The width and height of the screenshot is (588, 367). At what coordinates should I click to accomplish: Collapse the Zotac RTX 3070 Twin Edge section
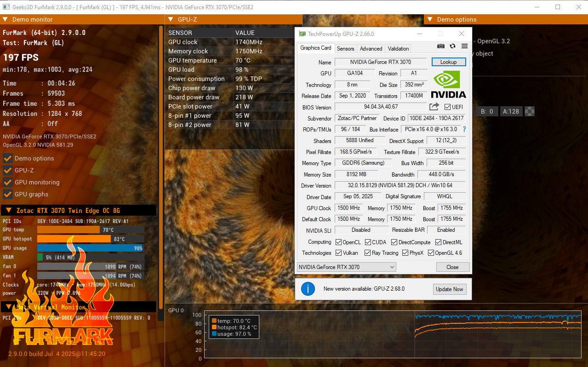pos(9,211)
